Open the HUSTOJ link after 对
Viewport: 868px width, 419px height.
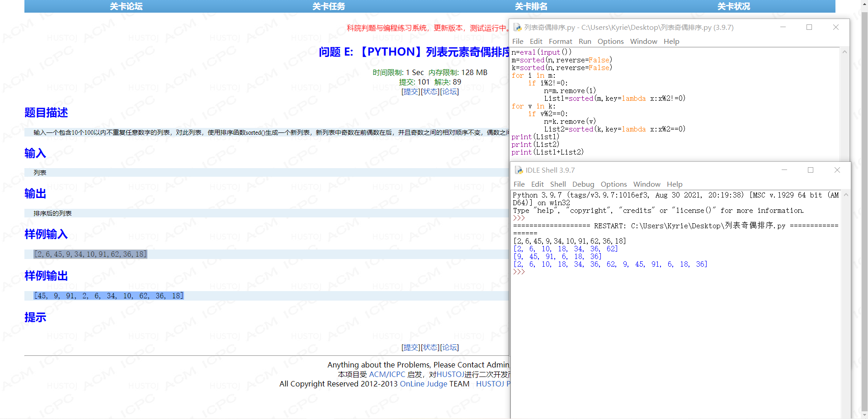[450, 375]
